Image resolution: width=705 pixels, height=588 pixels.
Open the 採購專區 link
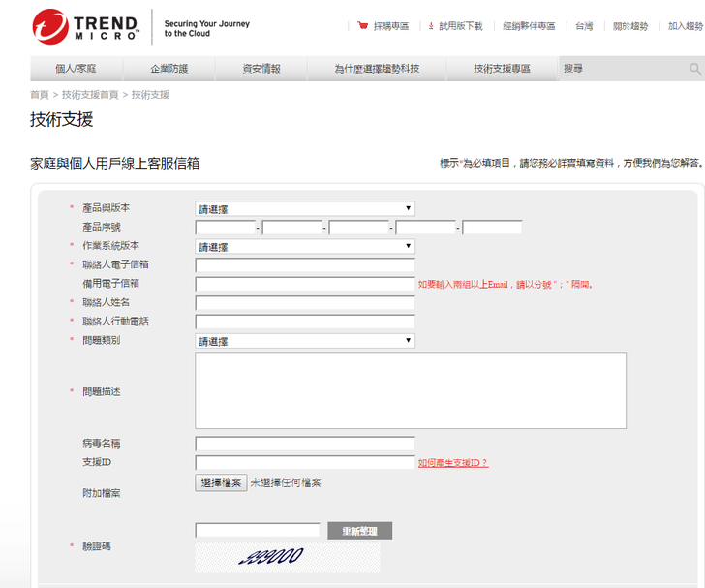pos(391,26)
